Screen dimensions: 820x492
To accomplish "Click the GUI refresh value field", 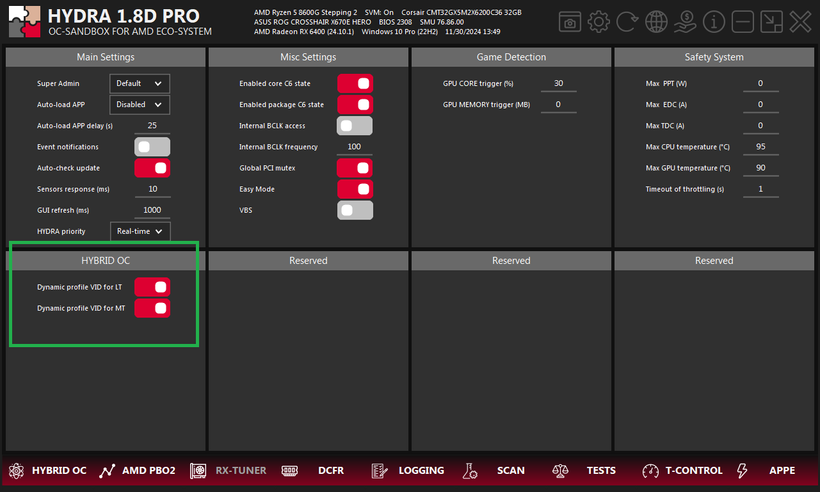I will (x=152, y=210).
